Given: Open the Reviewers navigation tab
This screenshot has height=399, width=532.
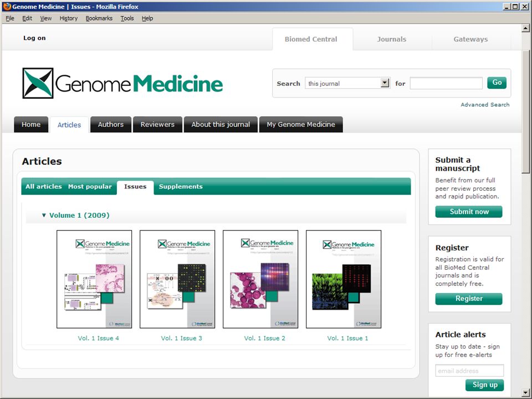Looking at the screenshot, I should 157,125.
